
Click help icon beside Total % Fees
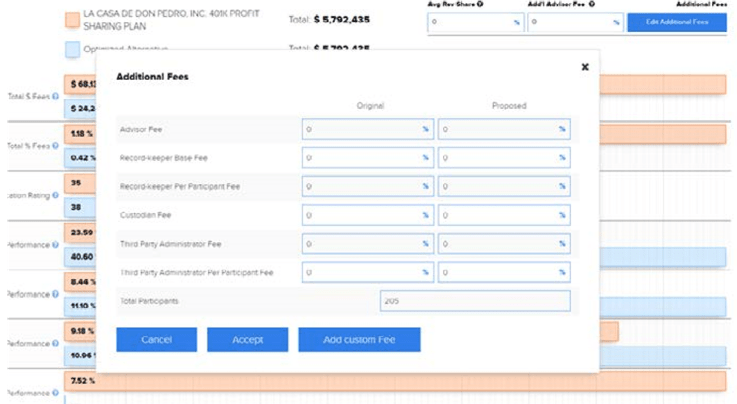[55, 145]
